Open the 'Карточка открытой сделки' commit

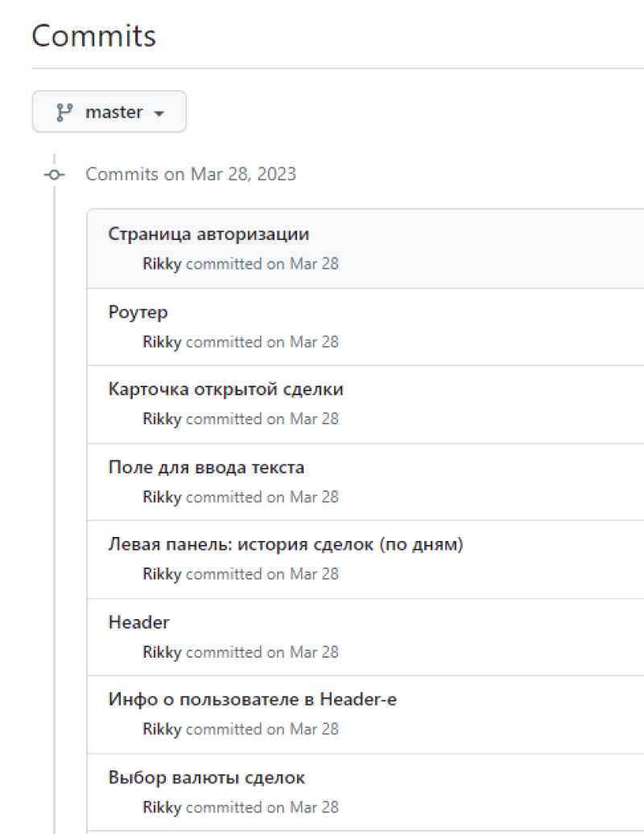click(225, 390)
